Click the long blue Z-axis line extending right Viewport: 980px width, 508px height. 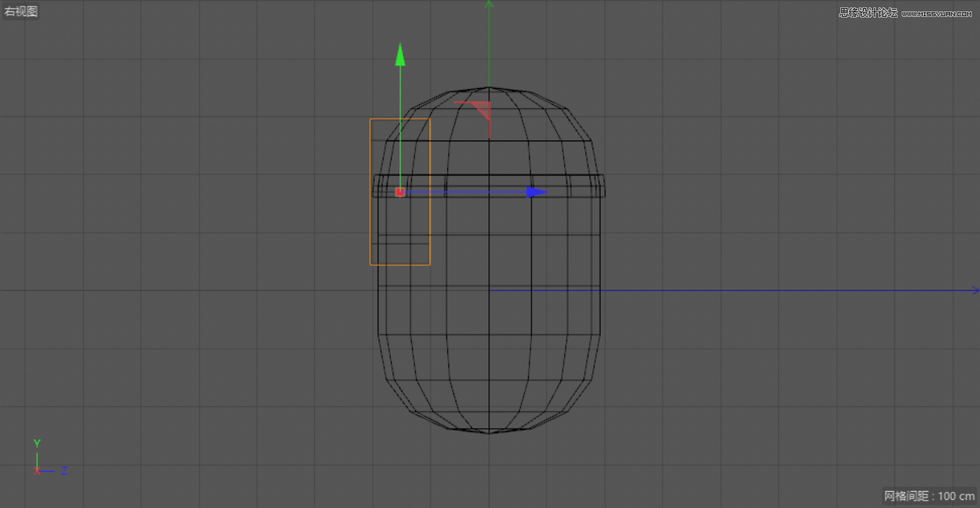767,290
